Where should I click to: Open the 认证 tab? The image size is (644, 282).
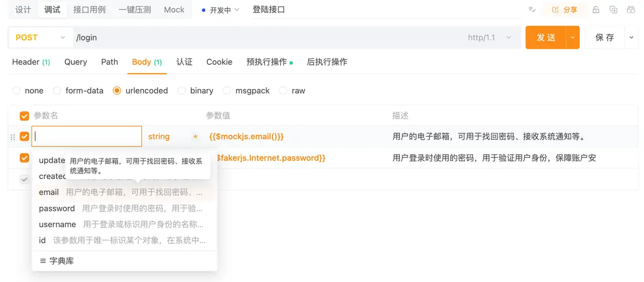(x=184, y=62)
